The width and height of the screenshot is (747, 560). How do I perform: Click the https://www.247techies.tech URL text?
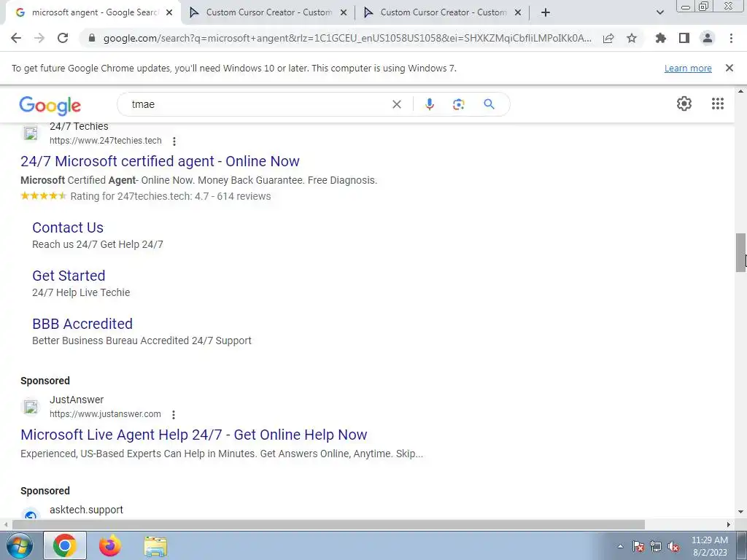click(105, 141)
